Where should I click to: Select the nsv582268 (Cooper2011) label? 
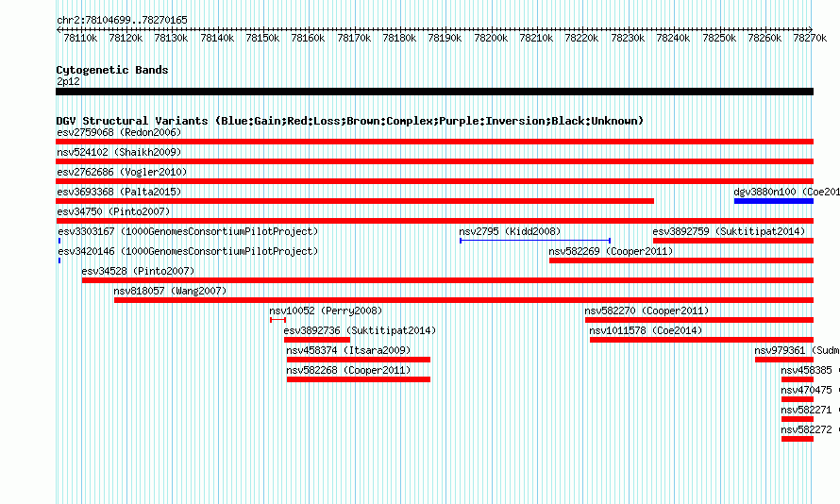(349, 370)
